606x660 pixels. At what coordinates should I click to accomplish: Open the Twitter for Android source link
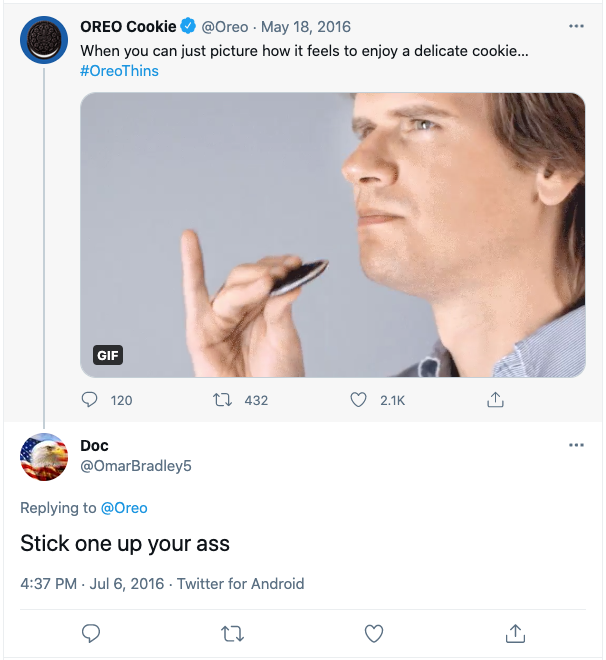(x=241, y=583)
